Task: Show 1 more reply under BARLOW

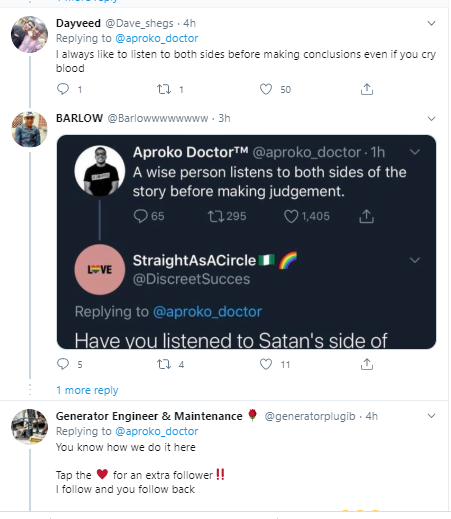Action: 87,390
